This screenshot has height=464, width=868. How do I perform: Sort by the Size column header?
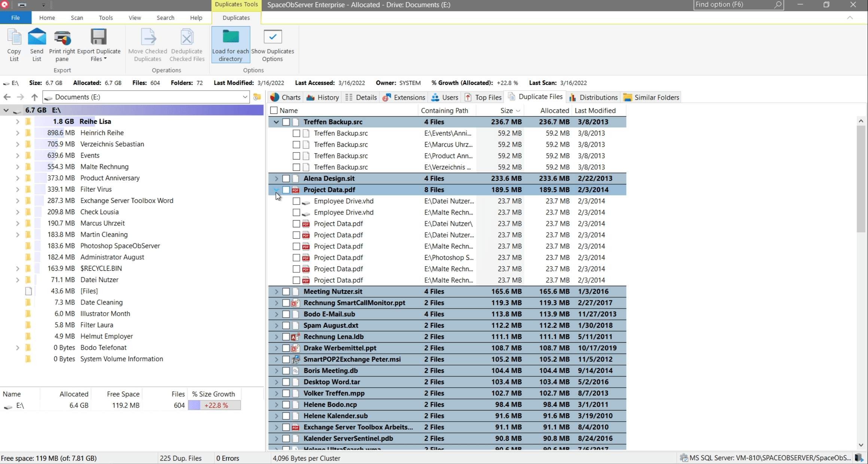506,110
